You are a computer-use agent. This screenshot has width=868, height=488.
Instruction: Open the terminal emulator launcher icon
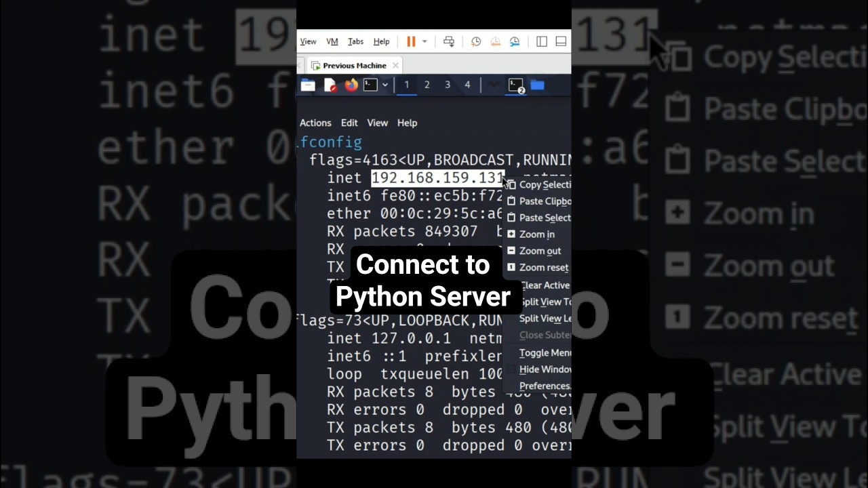370,85
